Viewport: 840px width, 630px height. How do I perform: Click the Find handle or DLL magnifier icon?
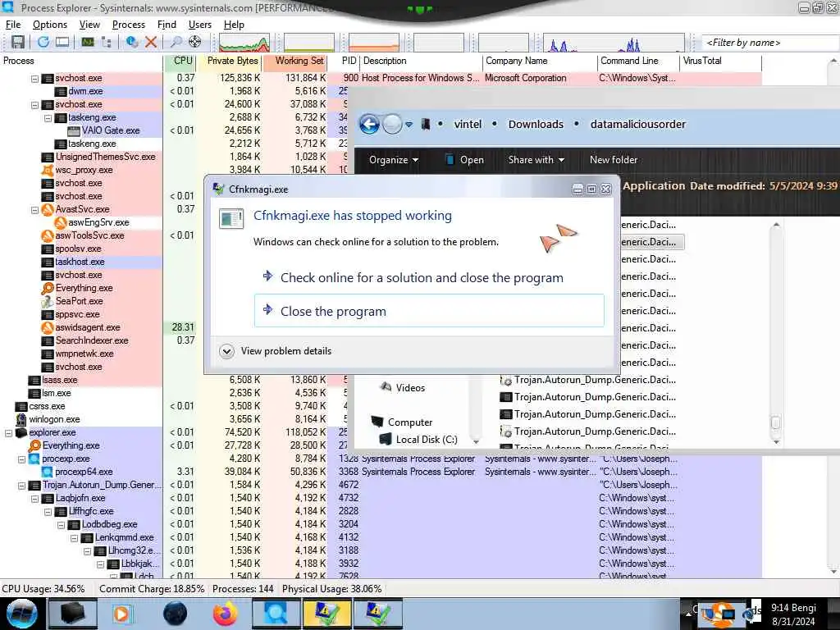click(176, 42)
